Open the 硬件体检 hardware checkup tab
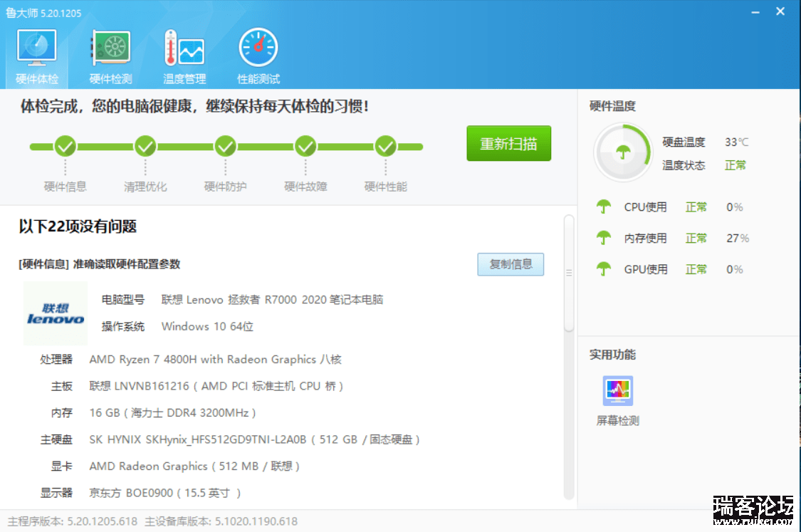Image resolution: width=801 pixels, height=532 pixels. [x=37, y=57]
